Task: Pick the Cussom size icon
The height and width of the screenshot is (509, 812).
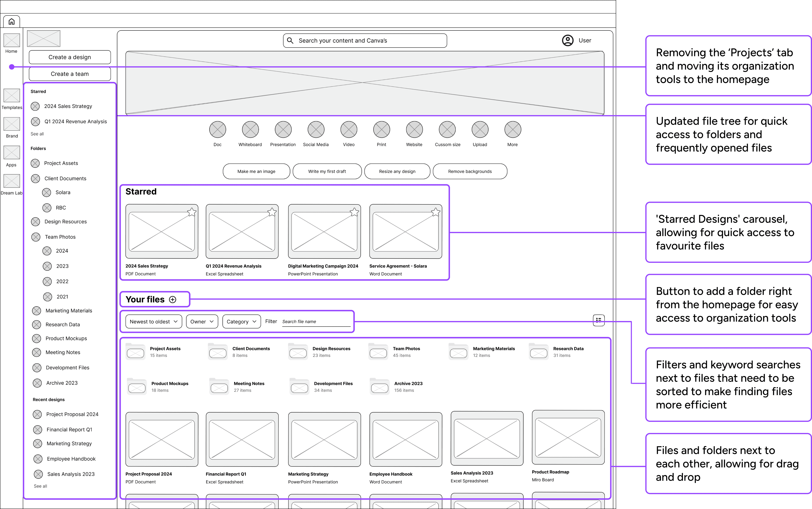Action: click(447, 130)
